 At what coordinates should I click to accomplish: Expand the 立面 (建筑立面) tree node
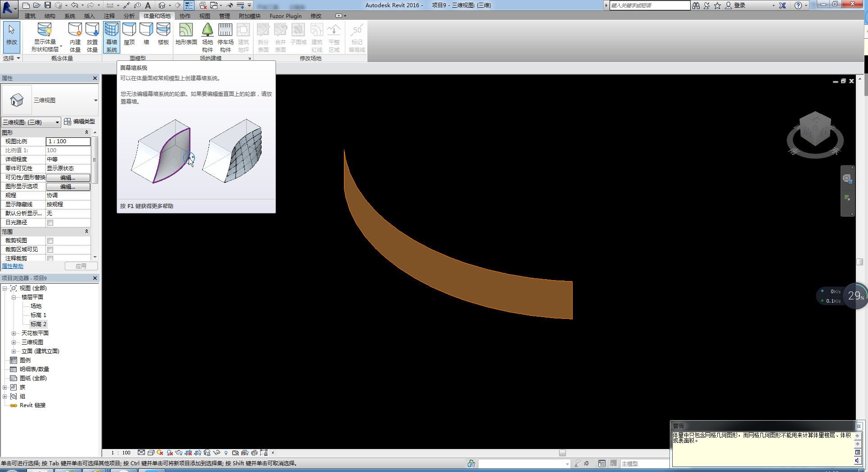click(14, 351)
